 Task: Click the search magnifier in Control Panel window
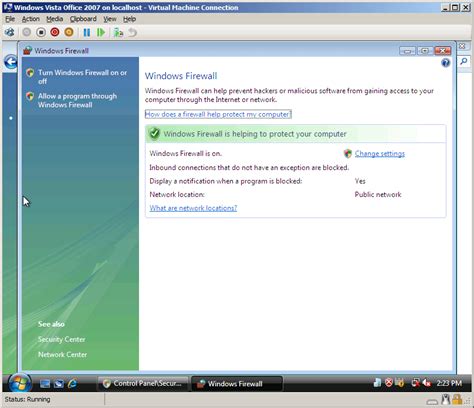pyautogui.click(x=464, y=61)
